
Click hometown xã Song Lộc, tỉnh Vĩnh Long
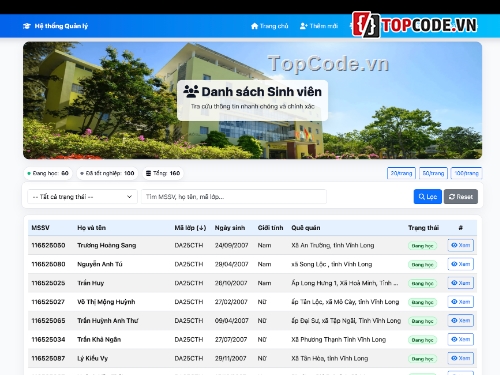(332, 264)
